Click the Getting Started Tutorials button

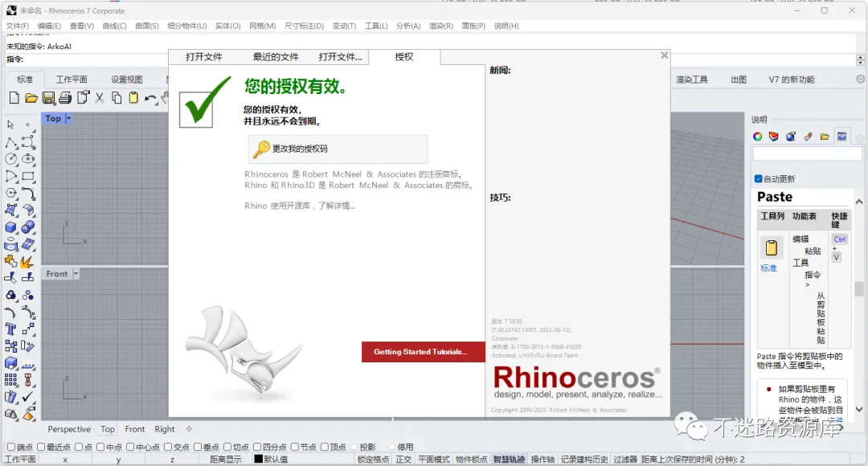coord(424,352)
